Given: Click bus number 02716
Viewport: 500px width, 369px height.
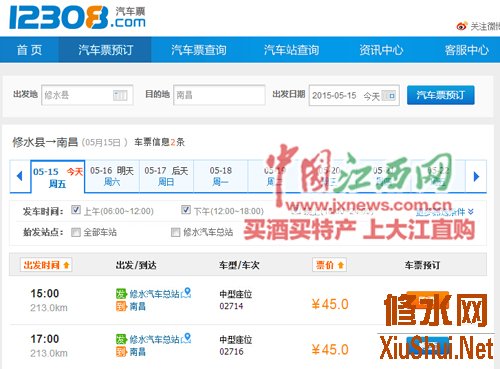Looking at the screenshot, I should [231, 351].
